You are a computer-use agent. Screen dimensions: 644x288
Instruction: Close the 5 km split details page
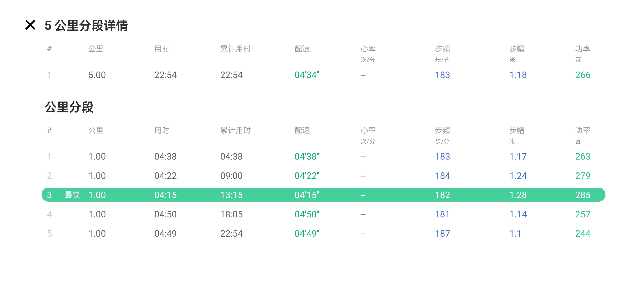pos(30,25)
